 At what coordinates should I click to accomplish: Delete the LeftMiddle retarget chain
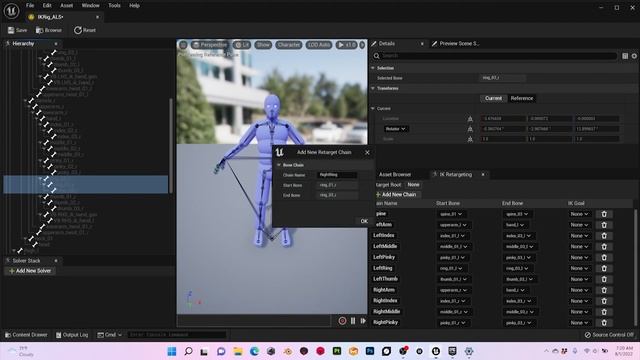(x=604, y=247)
